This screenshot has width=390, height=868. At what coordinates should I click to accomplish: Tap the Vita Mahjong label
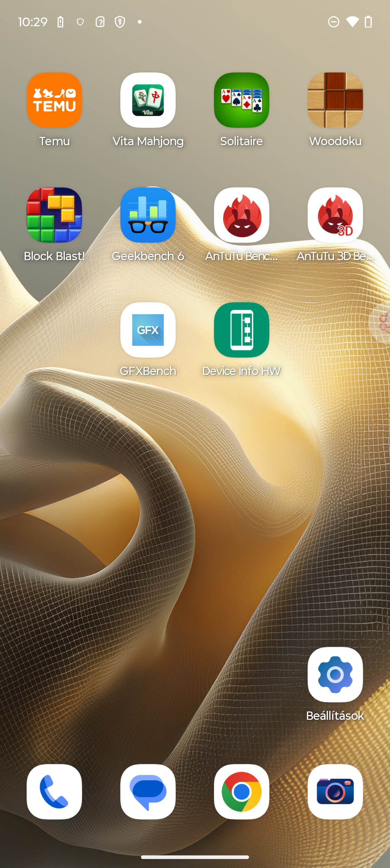click(x=148, y=141)
